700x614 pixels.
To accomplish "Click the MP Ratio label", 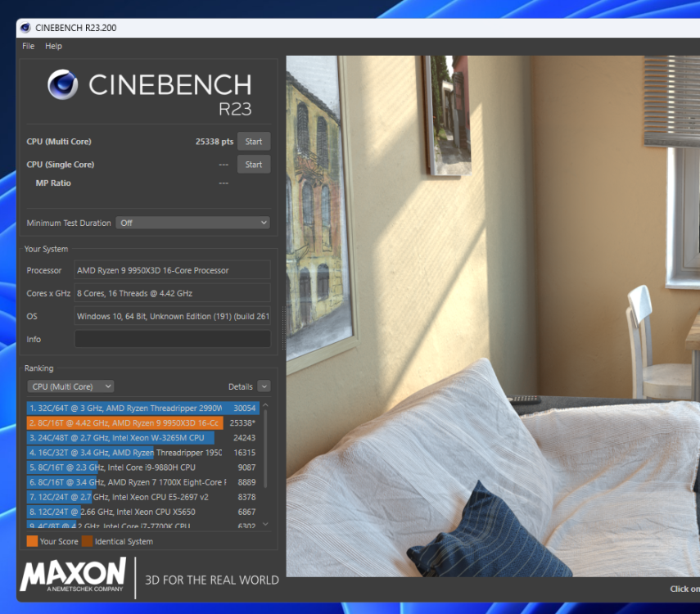I will (53, 183).
